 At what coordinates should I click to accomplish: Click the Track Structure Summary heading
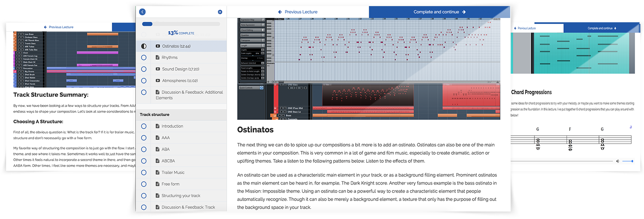point(51,95)
